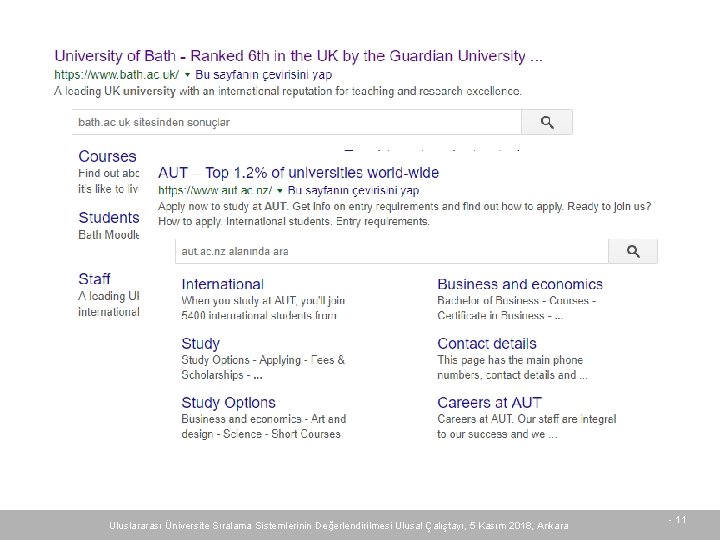This screenshot has height=540, width=720.
Task: Open the University of Bath result title
Action: click(298, 56)
